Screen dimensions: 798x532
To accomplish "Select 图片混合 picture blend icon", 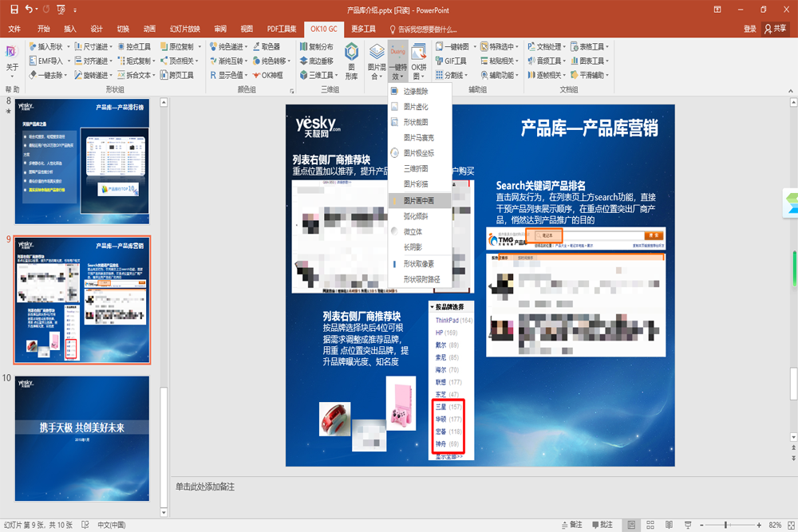I will point(375,61).
